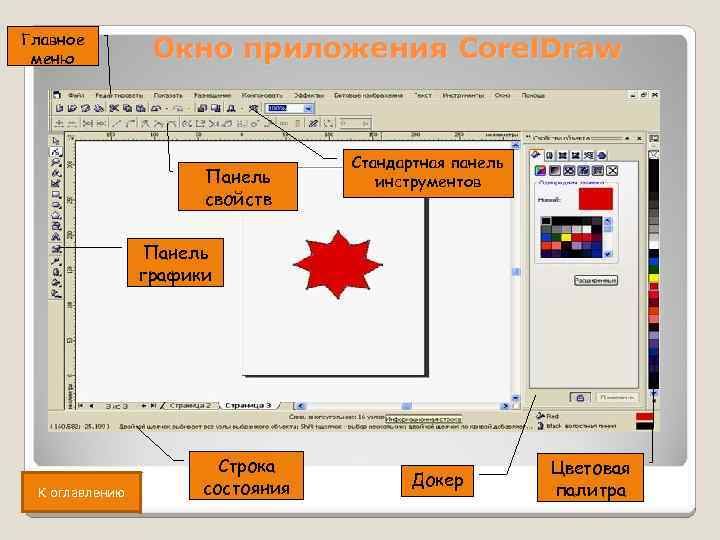
Task: Choose Uniform fill type in docker
Action: pyautogui.click(x=540, y=170)
